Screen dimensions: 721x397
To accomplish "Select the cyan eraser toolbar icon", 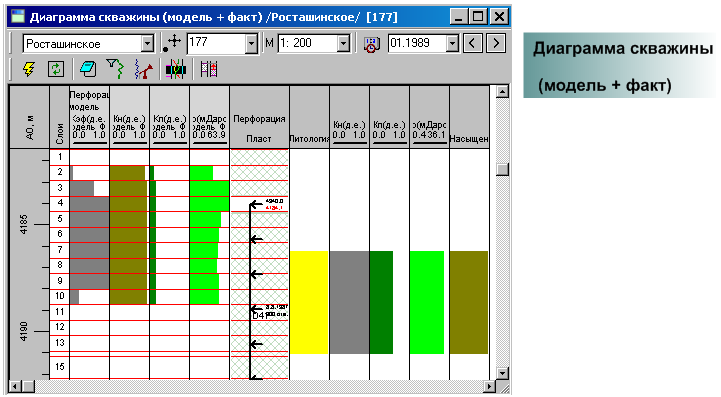I will point(87,69).
